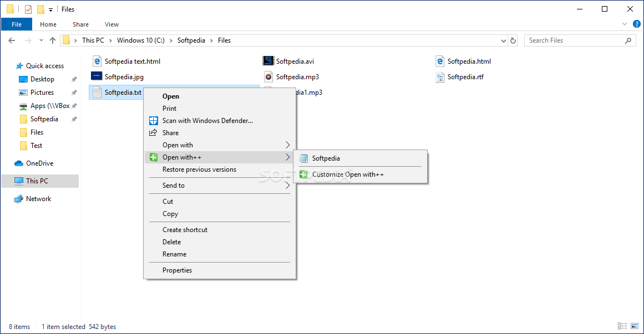Click the This PC monitor icon
This screenshot has width=644, height=334.
pos(19,181)
